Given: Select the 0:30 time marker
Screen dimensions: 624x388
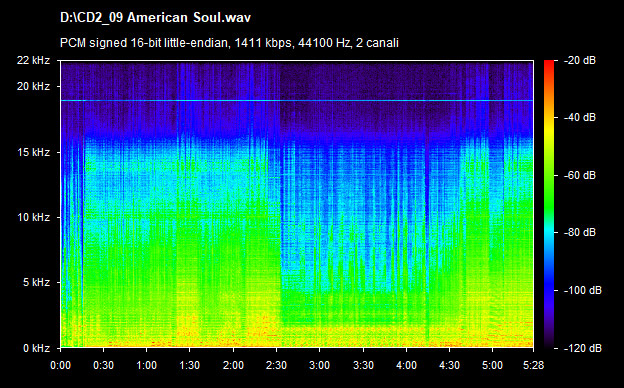Looking at the screenshot, I should tap(103, 365).
